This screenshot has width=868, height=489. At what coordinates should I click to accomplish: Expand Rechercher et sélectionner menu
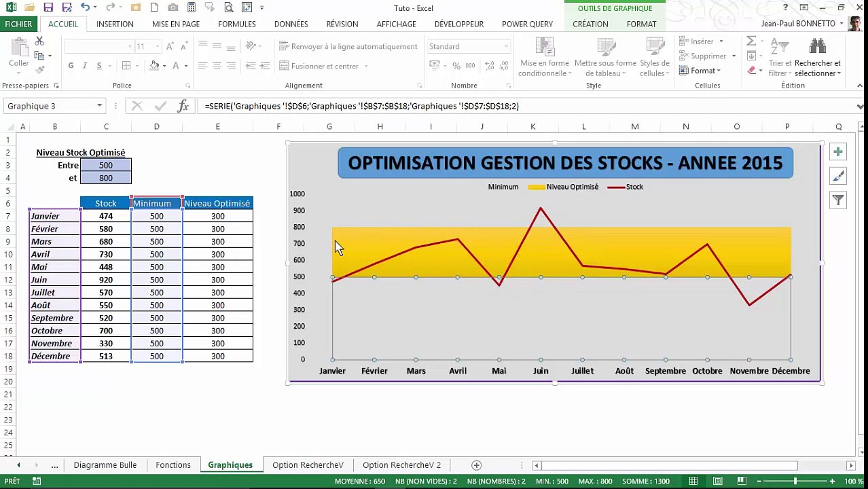point(818,57)
